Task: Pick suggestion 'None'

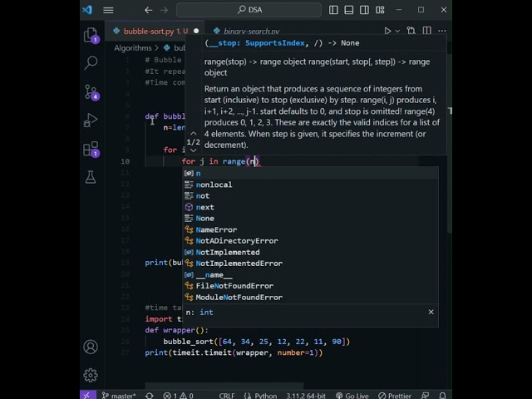Action: [x=310, y=218]
